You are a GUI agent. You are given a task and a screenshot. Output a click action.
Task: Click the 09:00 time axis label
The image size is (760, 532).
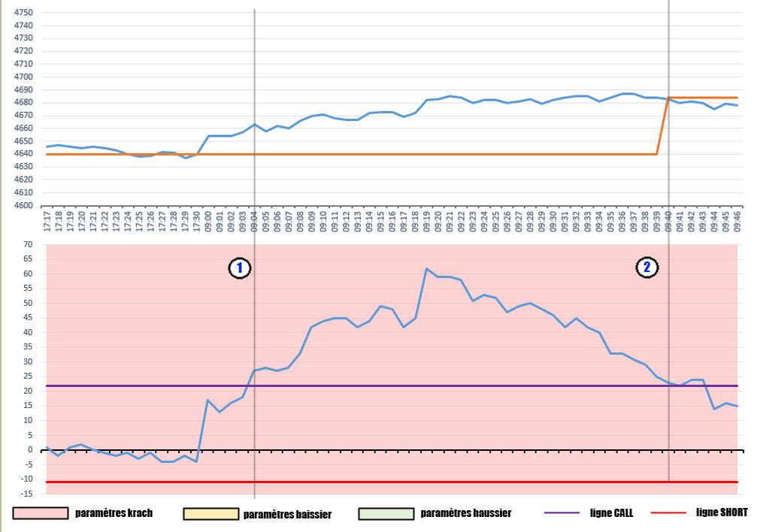[x=208, y=221]
